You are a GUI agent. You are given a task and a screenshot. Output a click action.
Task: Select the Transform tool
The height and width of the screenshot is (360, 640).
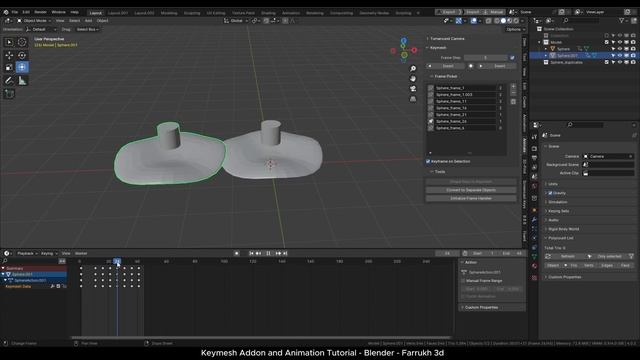(22, 67)
